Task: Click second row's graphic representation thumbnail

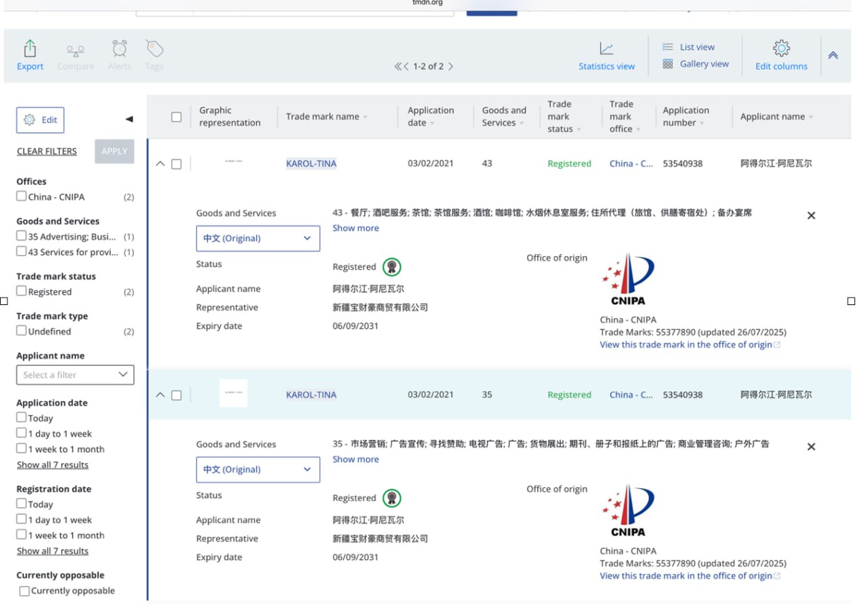Action: tap(233, 394)
